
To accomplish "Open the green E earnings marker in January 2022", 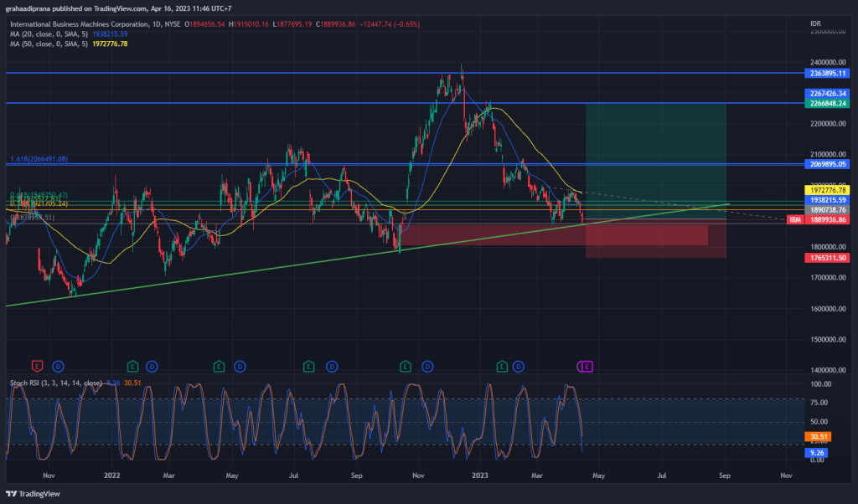I will pyautogui.click(x=132, y=366).
